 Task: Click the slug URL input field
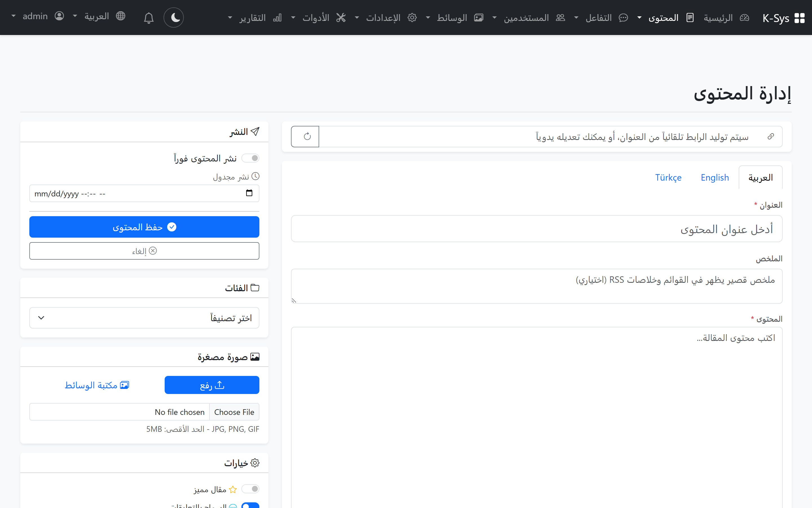(550, 136)
